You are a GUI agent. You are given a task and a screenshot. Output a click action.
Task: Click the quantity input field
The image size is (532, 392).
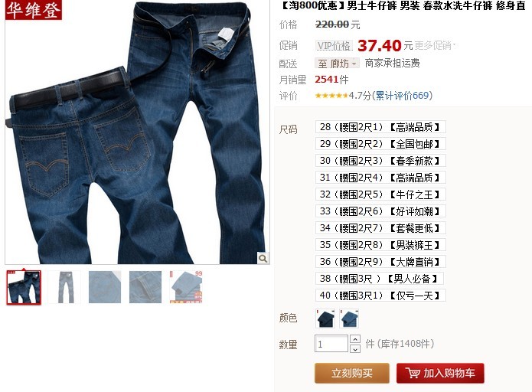pyautogui.click(x=331, y=344)
